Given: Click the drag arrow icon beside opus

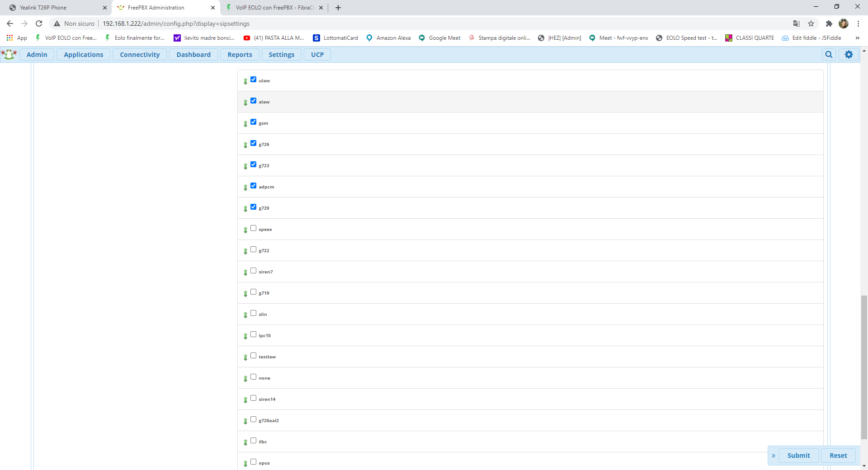Looking at the screenshot, I should (245, 464).
